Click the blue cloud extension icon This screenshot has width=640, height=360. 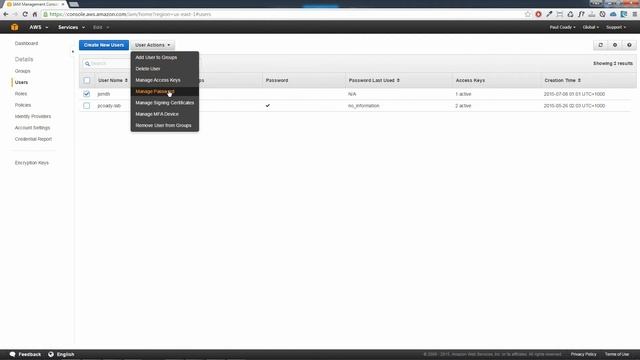coord(613,14)
